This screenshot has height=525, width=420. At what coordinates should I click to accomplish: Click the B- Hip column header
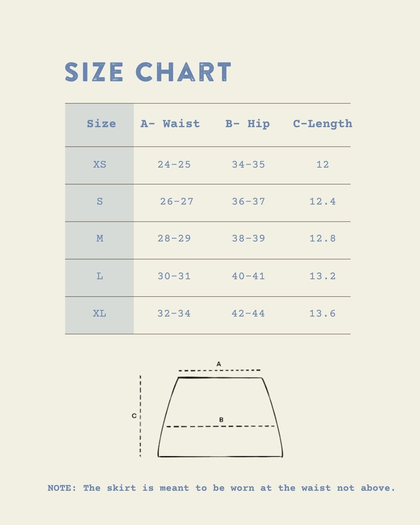pos(247,124)
